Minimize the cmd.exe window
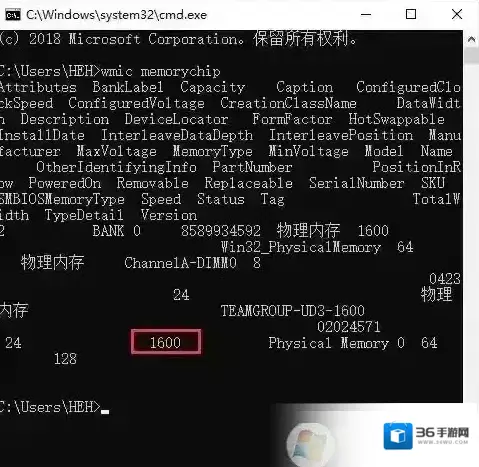The height and width of the screenshot is (467, 479). click(366, 14)
